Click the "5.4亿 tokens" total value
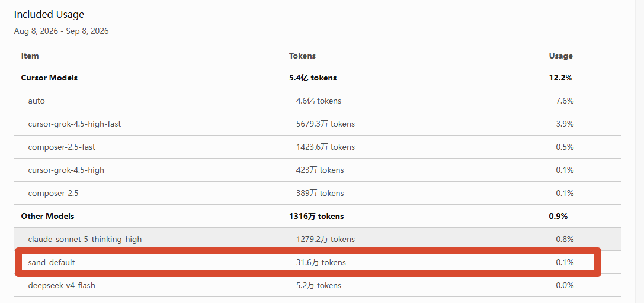The image size is (644, 303). point(313,78)
